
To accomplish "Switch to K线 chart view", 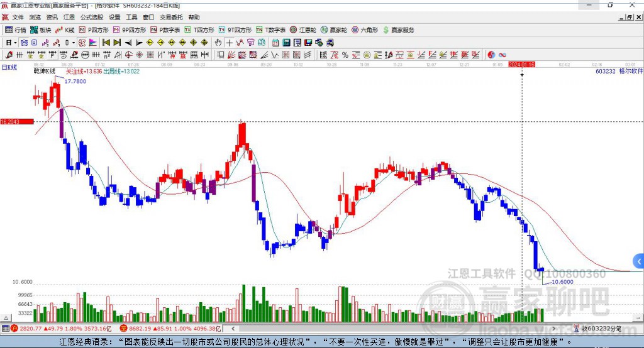I will tap(65, 30).
